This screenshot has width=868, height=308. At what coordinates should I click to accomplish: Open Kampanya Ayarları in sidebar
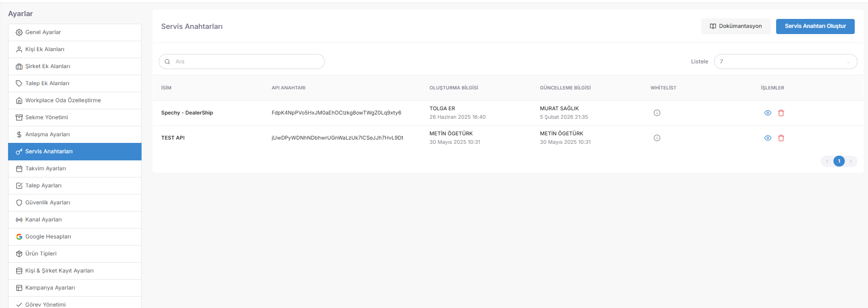[x=75, y=288]
